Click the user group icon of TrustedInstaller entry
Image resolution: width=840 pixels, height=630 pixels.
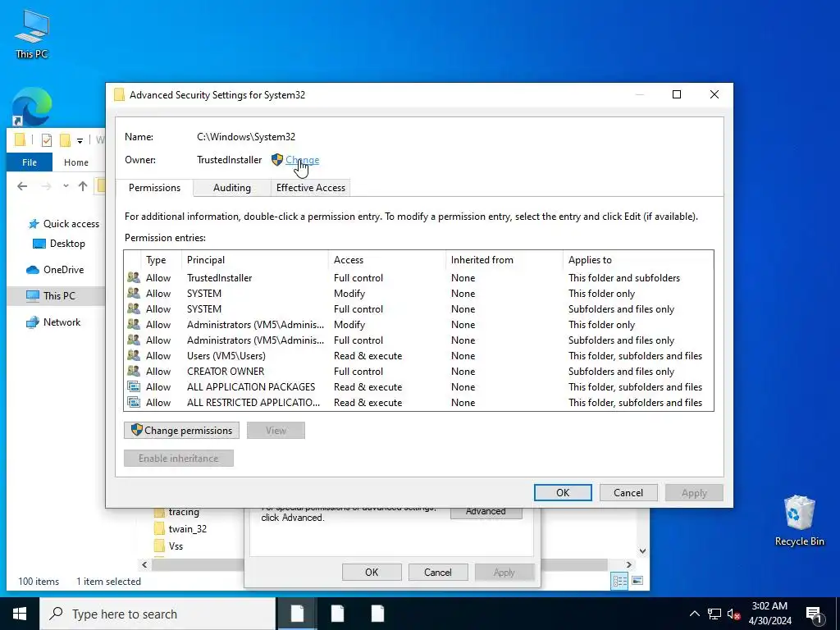pos(134,277)
